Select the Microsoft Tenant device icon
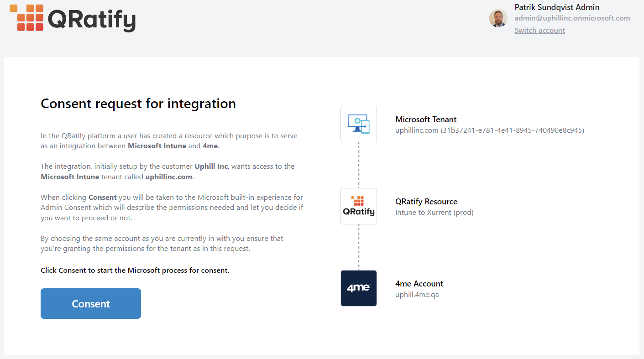Screen dimensions: 644x359 tap(358, 124)
